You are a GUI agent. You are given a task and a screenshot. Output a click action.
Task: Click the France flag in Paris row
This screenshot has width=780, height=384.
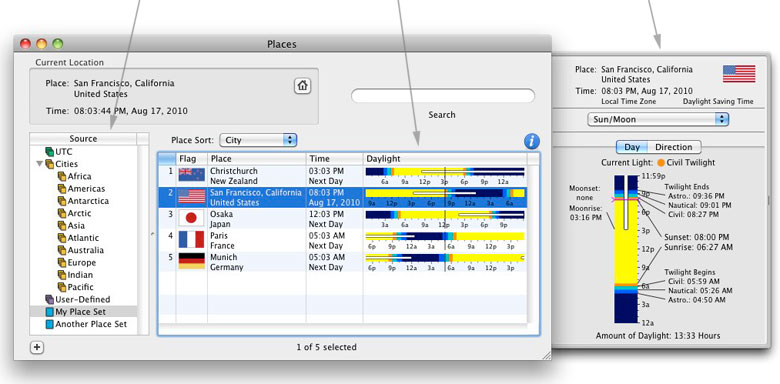coord(192,240)
